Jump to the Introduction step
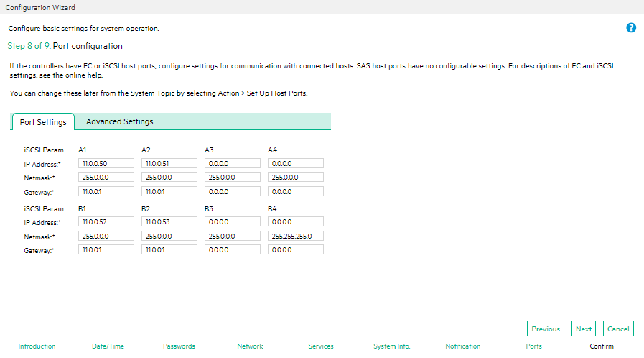The height and width of the screenshot is (358, 644). 37,346
